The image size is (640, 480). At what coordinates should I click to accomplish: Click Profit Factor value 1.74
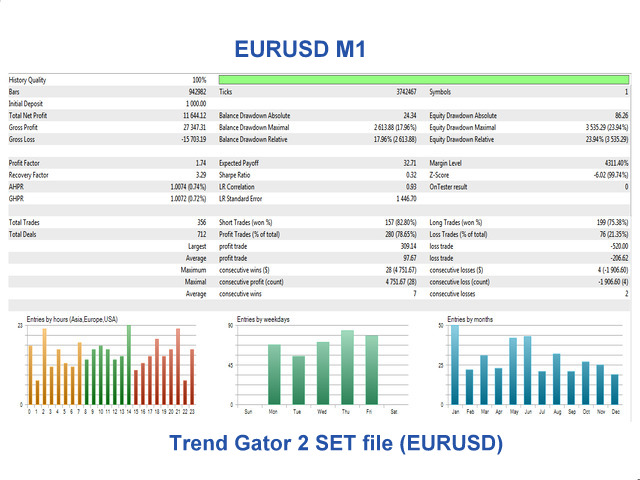201,163
